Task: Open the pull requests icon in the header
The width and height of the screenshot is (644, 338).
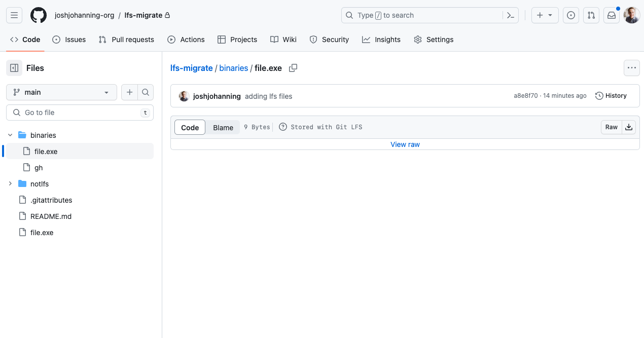Action: coord(591,15)
